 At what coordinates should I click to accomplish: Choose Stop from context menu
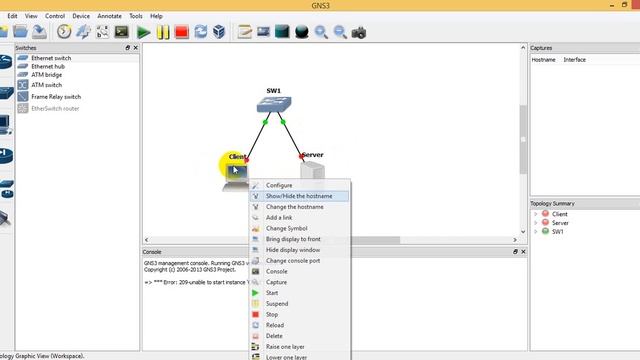(x=299, y=314)
